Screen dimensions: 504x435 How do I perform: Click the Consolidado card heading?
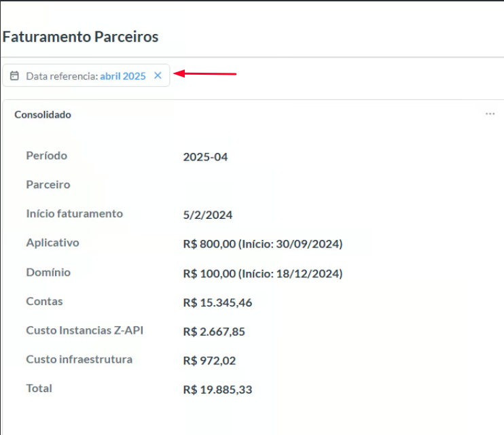[x=43, y=115]
